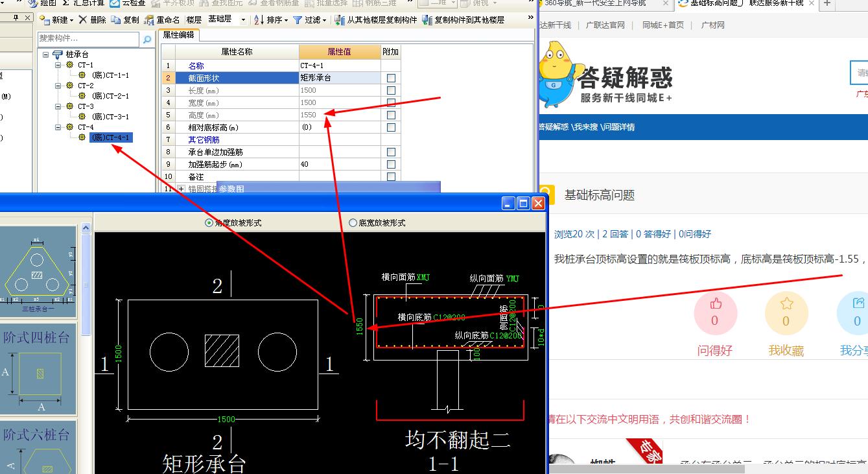The height and width of the screenshot is (474, 868).
Task: Tick the 附加 checkbox for 长度(mm) row
Action: [391, 91]
